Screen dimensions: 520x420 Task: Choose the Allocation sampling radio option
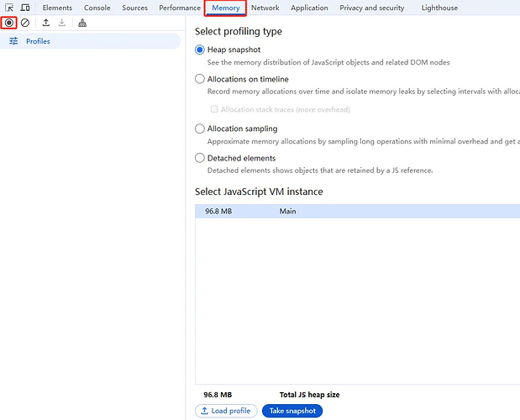(x=200, y=129)
